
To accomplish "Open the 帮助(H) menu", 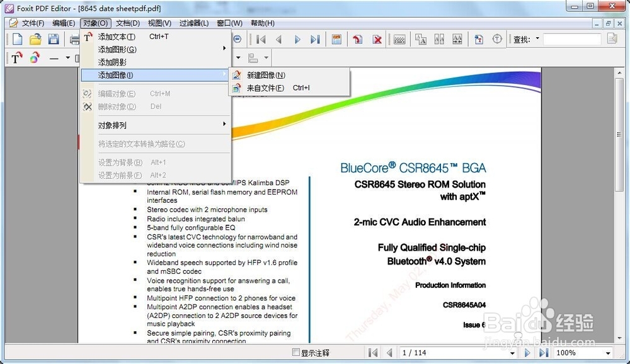I will pos(263,23).
